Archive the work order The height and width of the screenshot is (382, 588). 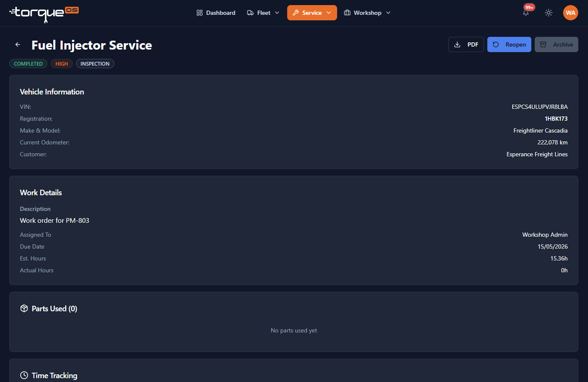(x=556, y=44)
